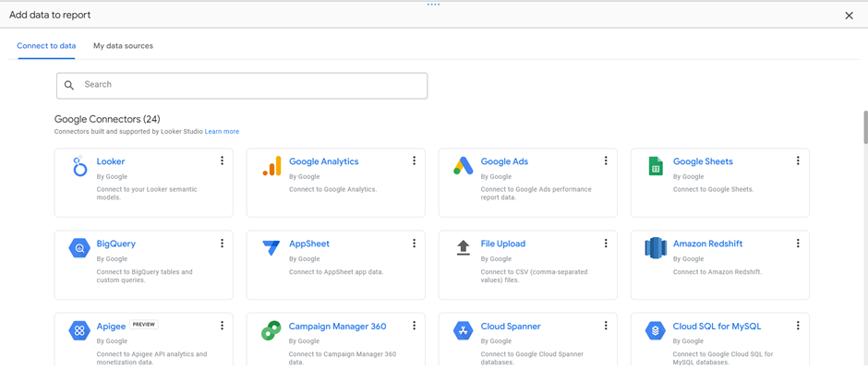868x369 pixels.
Task: Select the AppSheet connector icon
Action: point(271,249)
